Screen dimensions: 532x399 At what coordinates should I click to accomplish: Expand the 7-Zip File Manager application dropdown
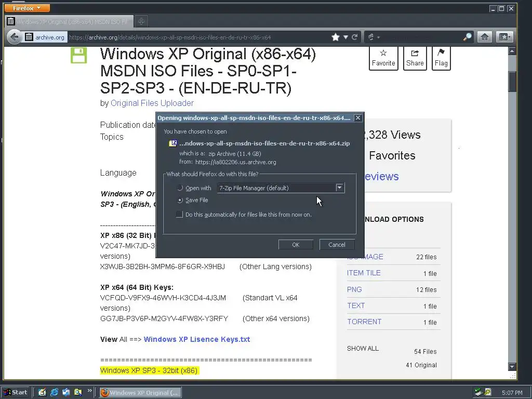click(x=339, y=188)
